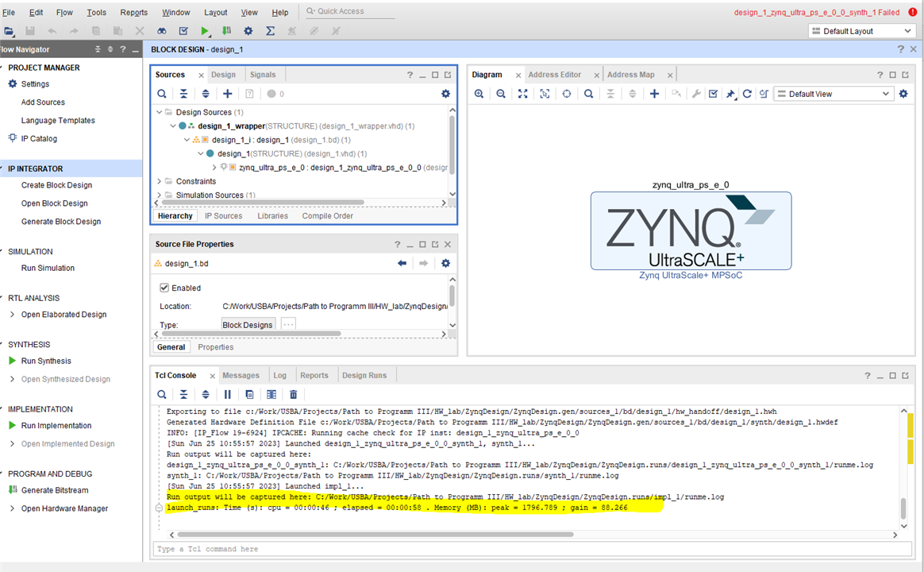924x572 pixels.
Task: Pause the Tcl Console output
Action: click(x=228, y=394)
